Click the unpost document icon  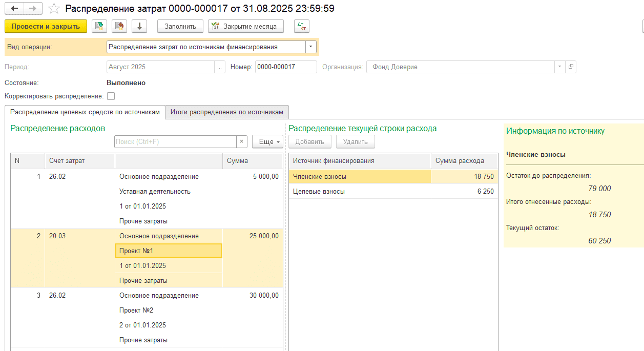point(119,26)
